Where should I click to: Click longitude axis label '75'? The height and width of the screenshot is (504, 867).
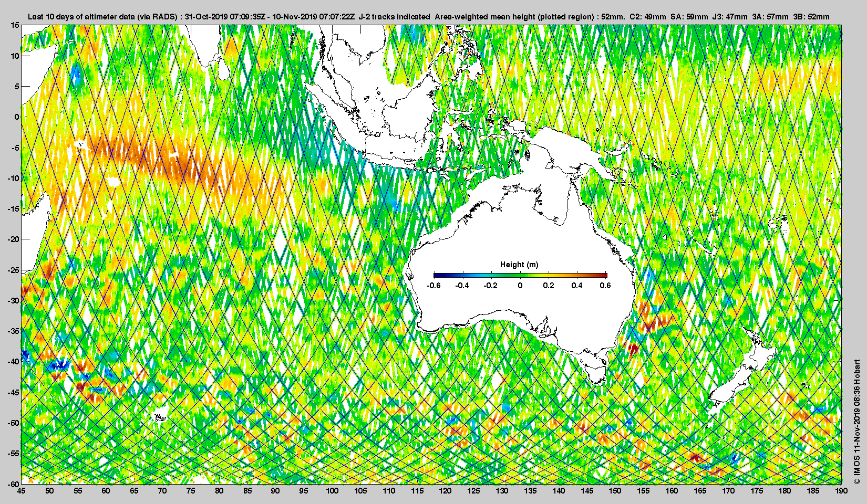coord(191,491)
